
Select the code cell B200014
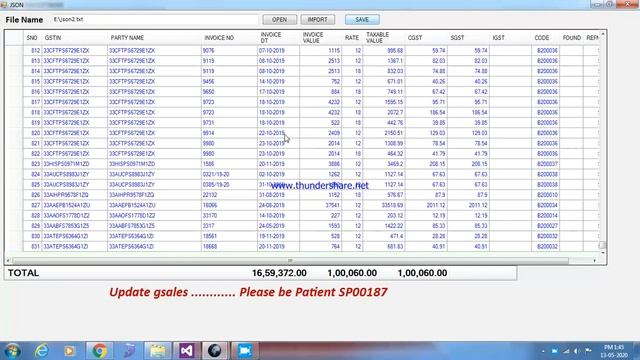[545, 216]
